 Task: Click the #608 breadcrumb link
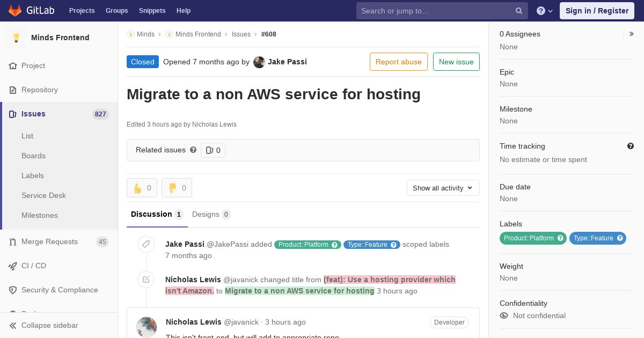click(x=269, y=34)
